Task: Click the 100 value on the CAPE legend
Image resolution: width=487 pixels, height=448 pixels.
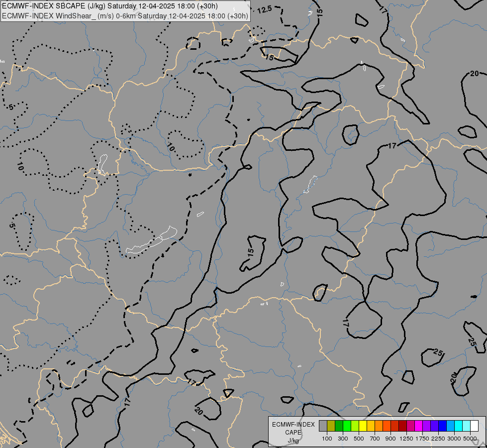Action: (327, 439)
